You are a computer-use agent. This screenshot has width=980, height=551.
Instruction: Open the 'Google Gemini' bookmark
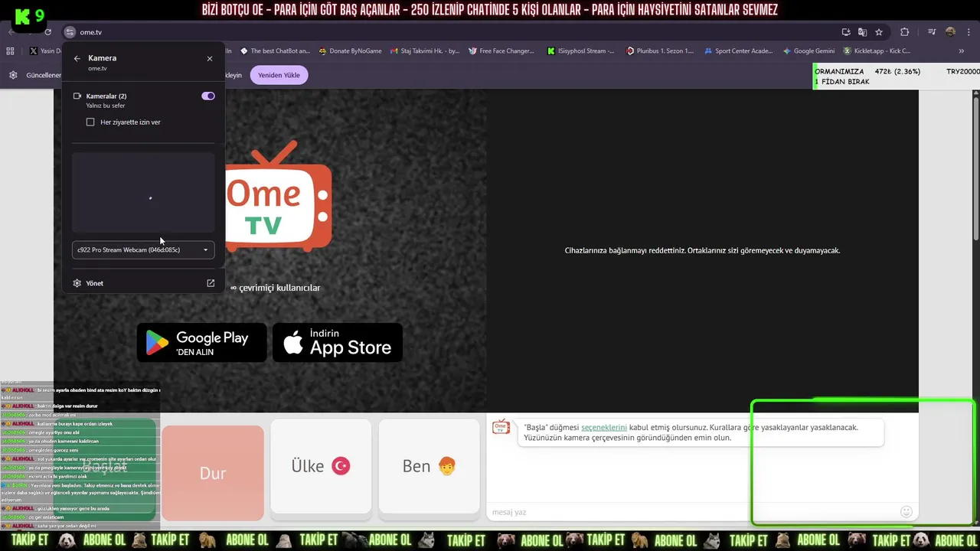coord(808,51)
